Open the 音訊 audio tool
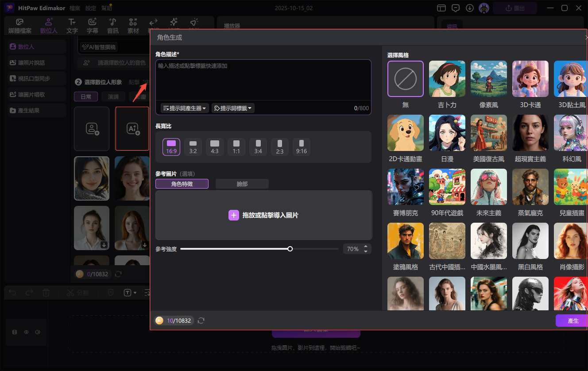The height and width of the screenshot is (371, 588). click(113, 26)
